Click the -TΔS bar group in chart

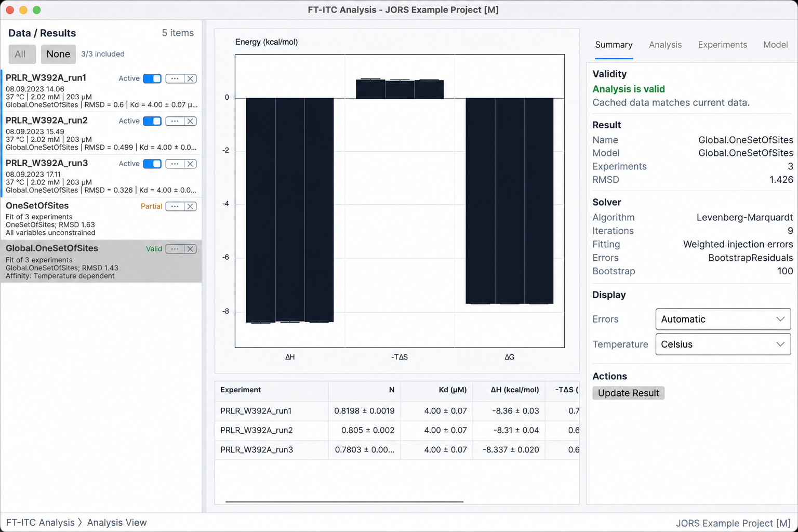pos(400,89)
